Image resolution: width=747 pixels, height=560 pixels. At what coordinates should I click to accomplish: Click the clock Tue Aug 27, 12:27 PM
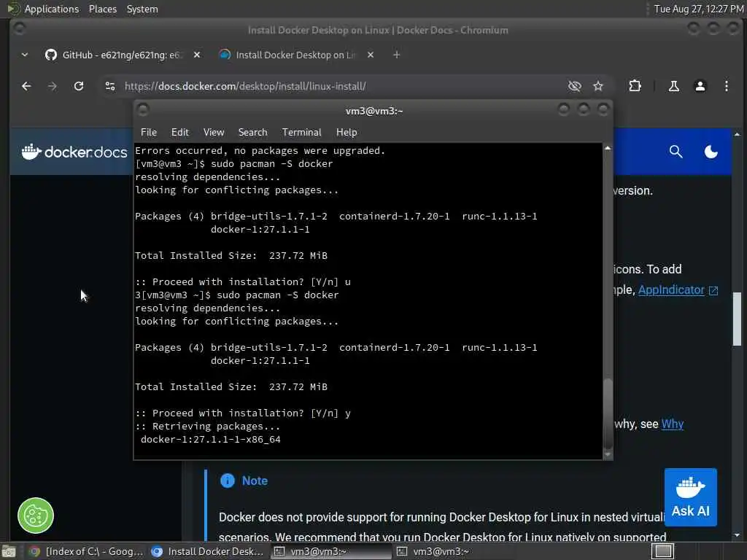pyautogui.click(x=698, y=9)
